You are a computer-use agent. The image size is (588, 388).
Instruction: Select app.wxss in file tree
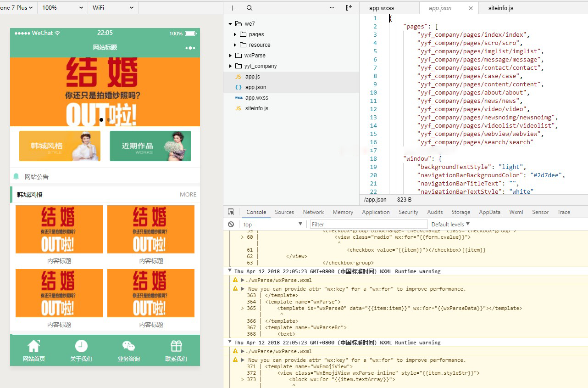[x=256, y=98]
